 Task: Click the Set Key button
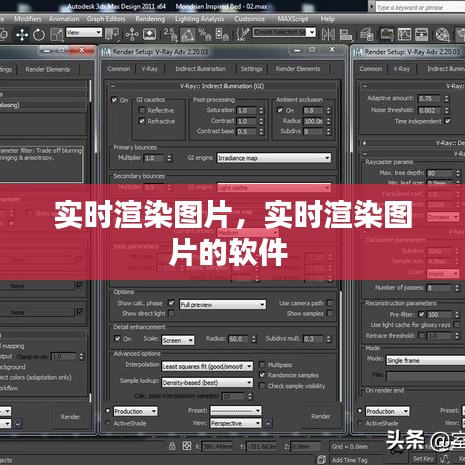click(x=423, y=459)
